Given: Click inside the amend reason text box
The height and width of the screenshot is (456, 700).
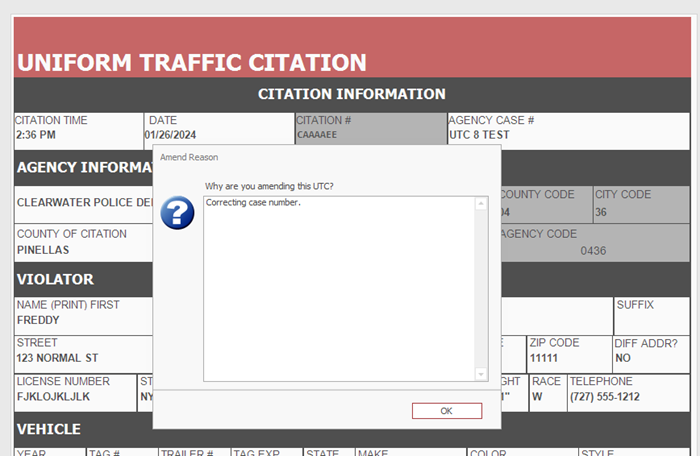Looking at the screenshot, I should pyautogui.click(x=338, y=288).
